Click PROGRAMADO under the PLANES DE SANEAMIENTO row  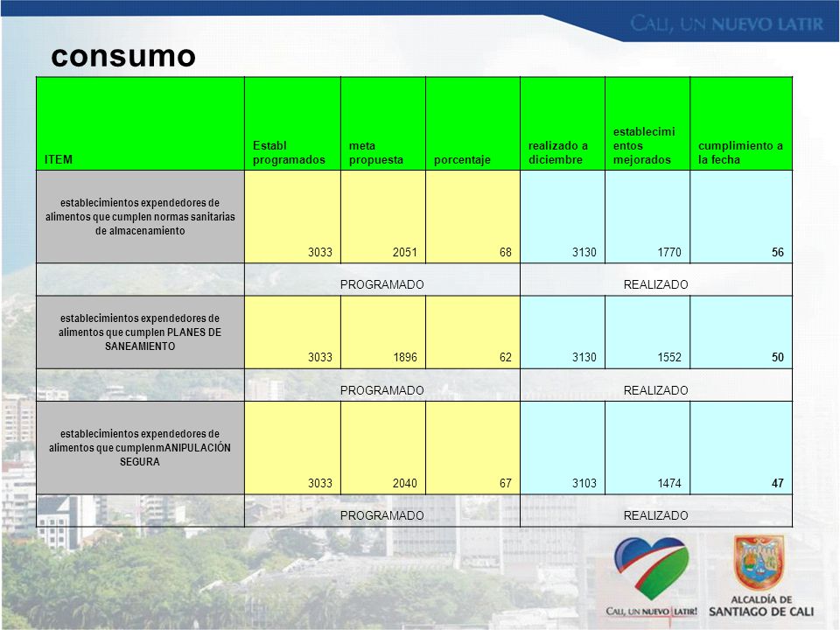point(382,390)
